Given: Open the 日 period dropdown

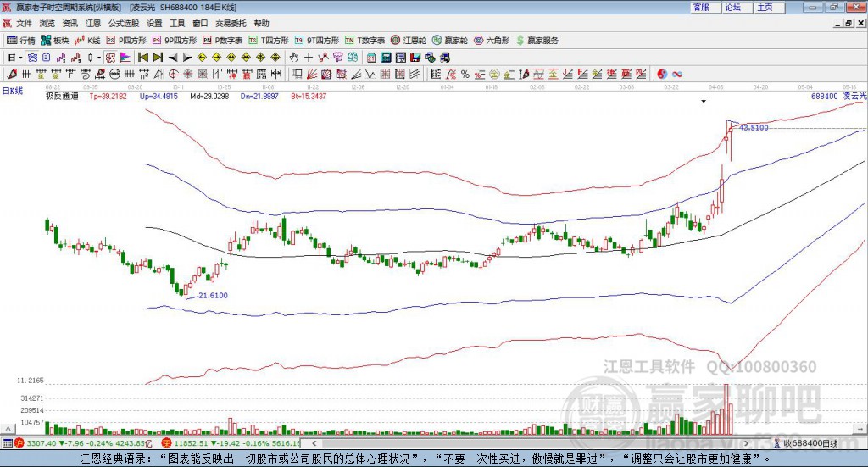Looking at the screenshot, I should click(x=14, y=58).
